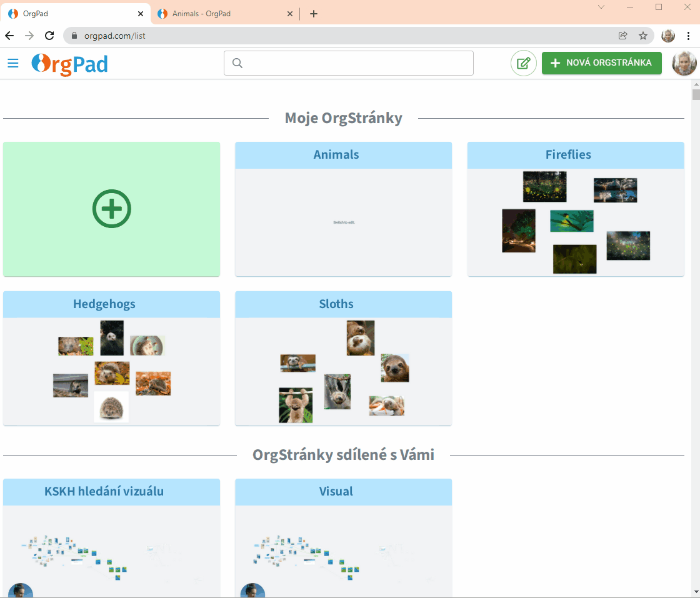Click the vertical scrollbar thumb
700x598 pixels.
pos(696,95)
